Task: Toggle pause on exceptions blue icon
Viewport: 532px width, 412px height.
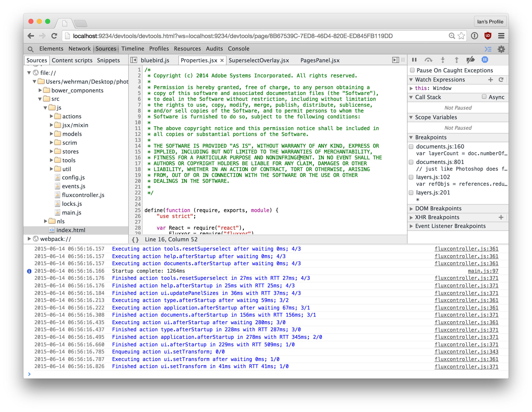Action: [x=485, y=60]
